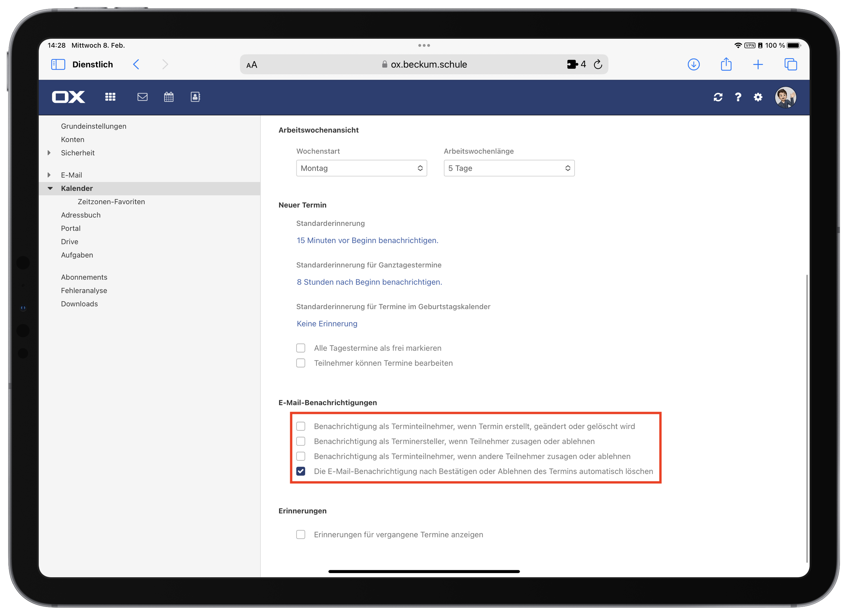The height and width of the screenshot is (616, 849).
Task: Select Konten in settings sidebar
Action: pyautogui.click(x=73, y=139)
